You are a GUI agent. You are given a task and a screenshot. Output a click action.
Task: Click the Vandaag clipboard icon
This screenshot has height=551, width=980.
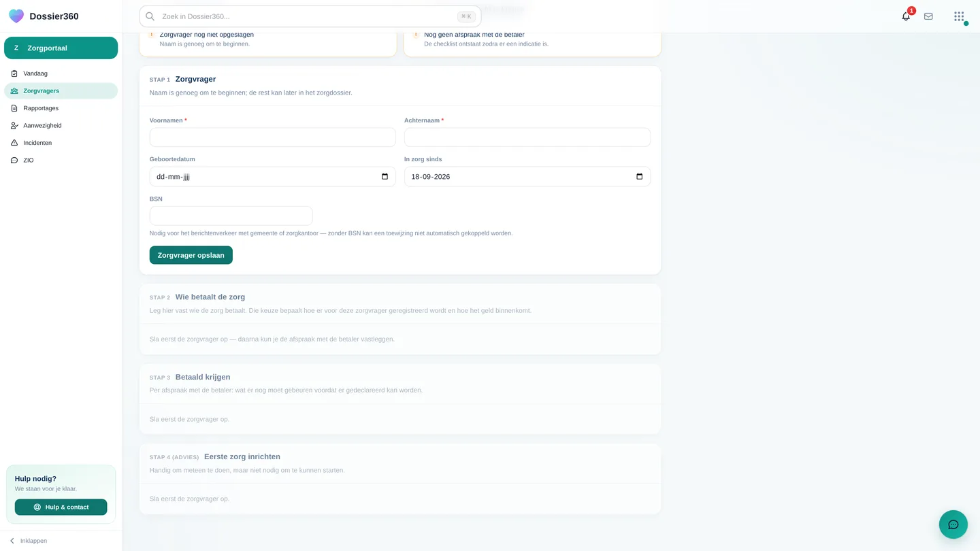click(14, 73)
